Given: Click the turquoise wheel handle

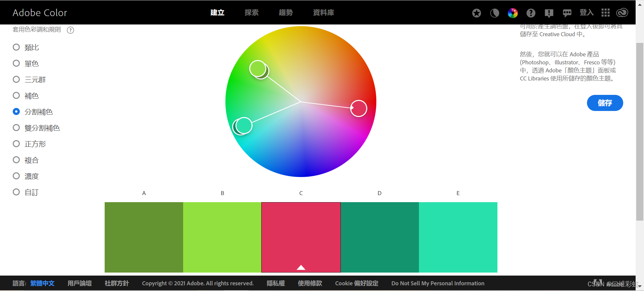Looking at the screenshot, I should coord(244,126).
